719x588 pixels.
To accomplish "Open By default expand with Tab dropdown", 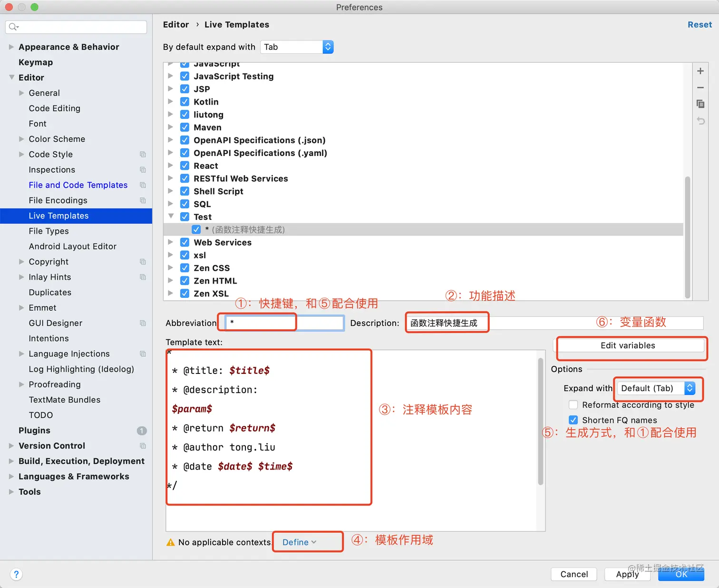I will click(x=297, y=47).
